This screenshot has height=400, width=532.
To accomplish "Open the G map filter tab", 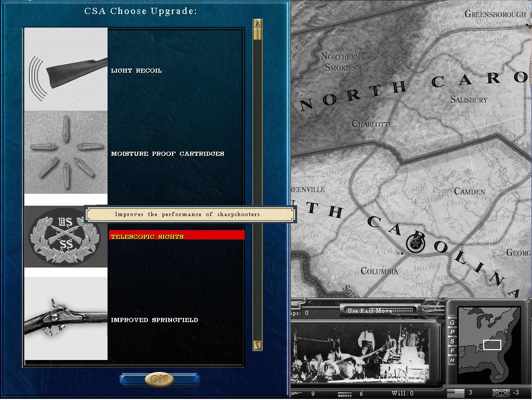I will click(452, 323).
